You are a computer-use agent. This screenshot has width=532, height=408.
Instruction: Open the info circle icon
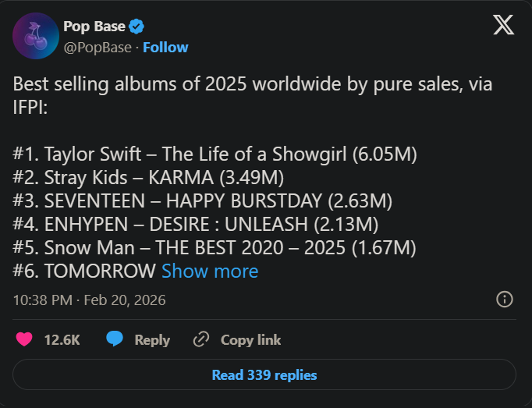[x=505, y=300]
